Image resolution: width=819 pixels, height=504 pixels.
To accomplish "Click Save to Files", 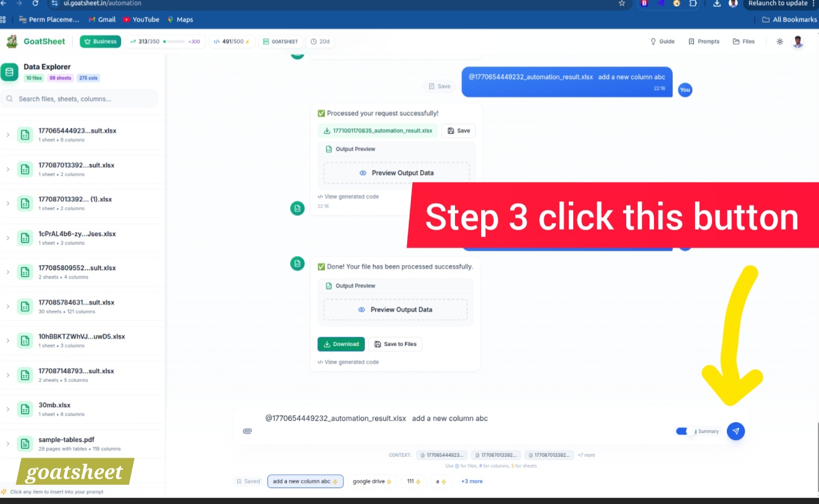I will (x=395, y=344).
